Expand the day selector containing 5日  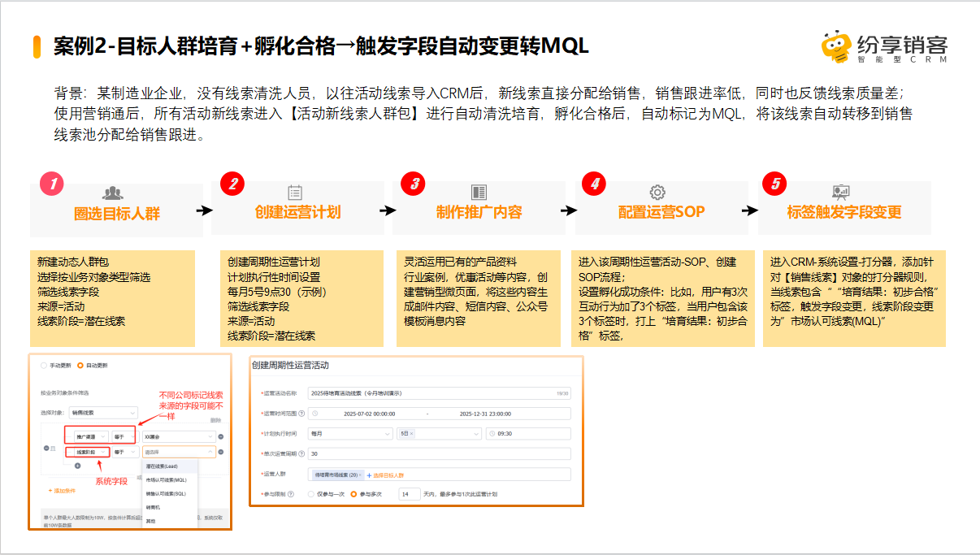(x=439, y=434)
